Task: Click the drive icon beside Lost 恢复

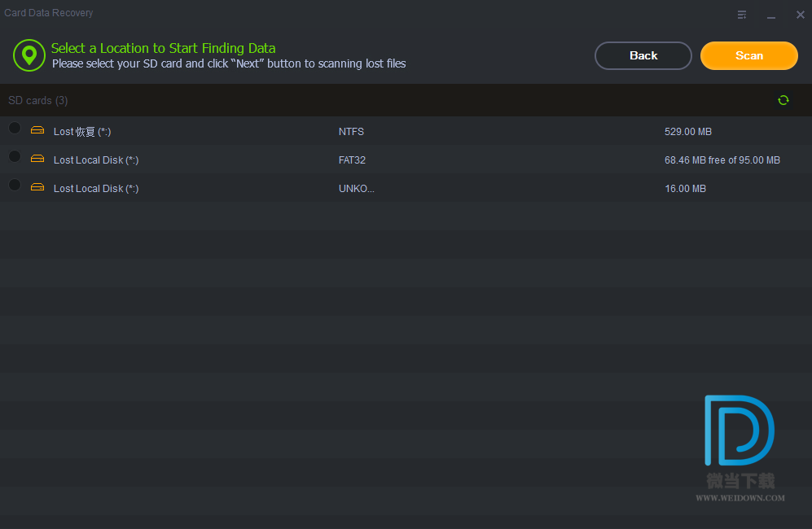Action: (x=37, y=130)
